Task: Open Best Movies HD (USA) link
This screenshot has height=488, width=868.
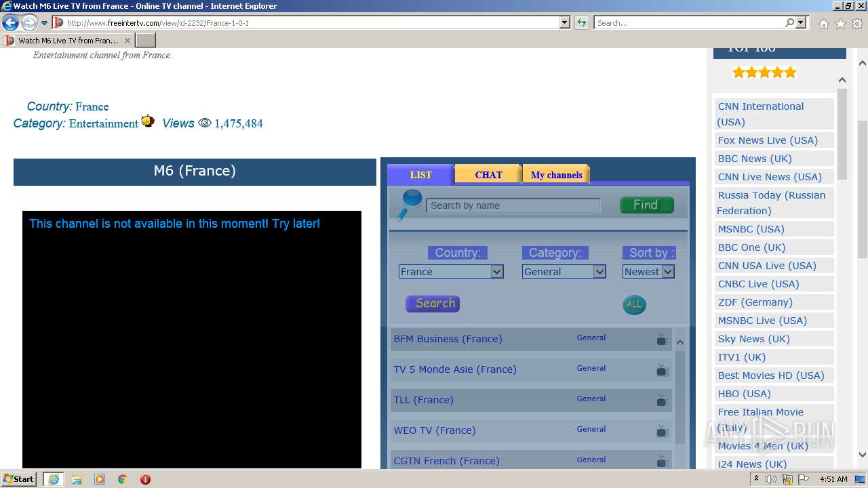Action: pos(771,375)
